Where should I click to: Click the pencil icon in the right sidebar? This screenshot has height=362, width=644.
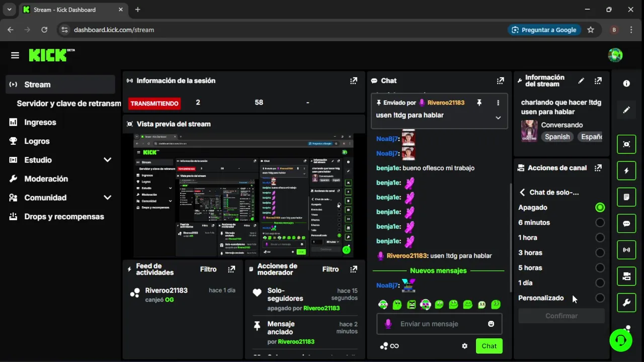[626, 110]
